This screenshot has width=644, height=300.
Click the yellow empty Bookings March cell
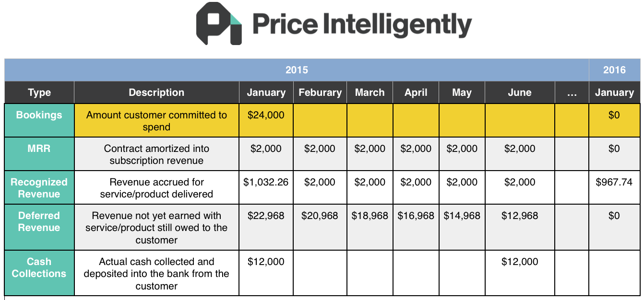(370, 120)
